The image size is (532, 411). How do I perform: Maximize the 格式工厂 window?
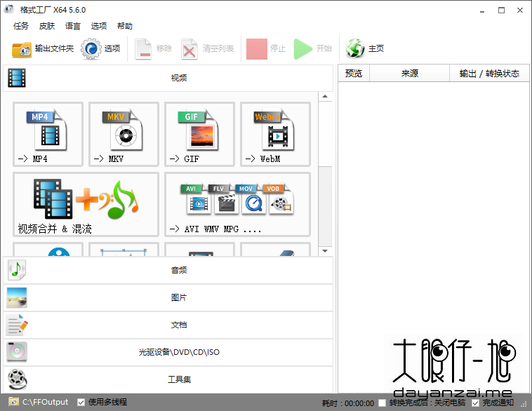click(x=501, y=11)
